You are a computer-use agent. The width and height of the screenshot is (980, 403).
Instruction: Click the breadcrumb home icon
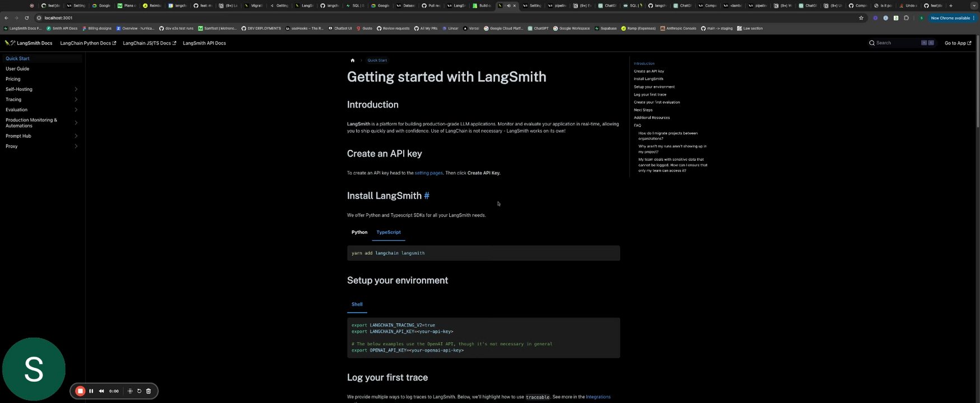point(352,60)
